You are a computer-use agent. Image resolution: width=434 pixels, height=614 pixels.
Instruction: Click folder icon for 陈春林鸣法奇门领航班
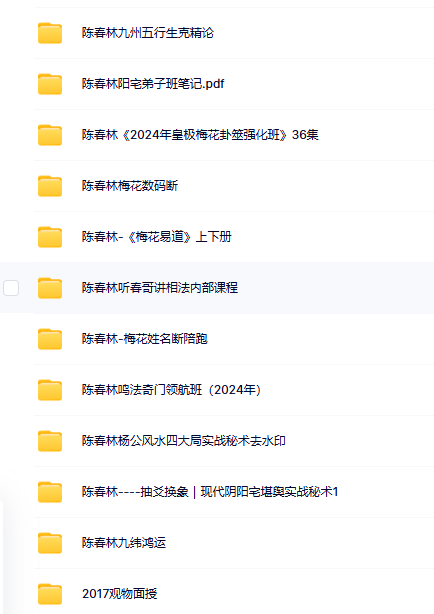click(x=50, y=390)
